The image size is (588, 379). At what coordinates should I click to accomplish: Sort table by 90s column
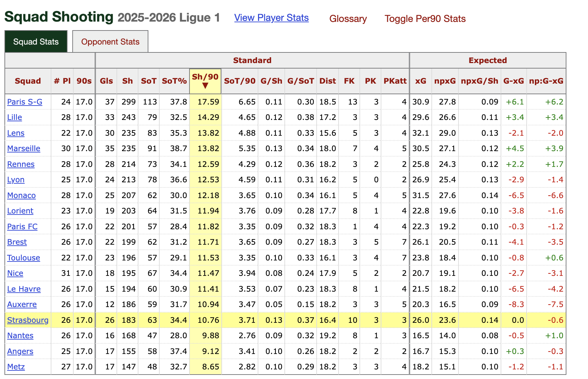click(x=84, y=81)
